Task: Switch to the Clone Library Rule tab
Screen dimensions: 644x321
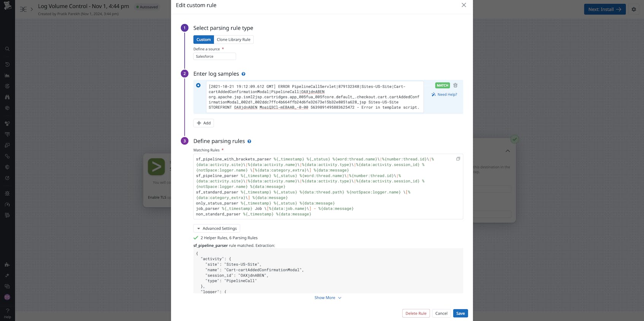Action: 234,40
